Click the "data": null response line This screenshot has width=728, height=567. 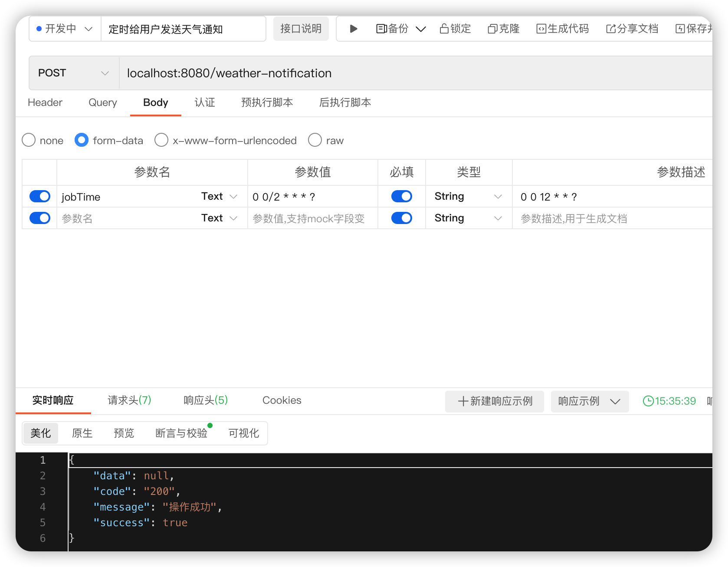[134, 475]
